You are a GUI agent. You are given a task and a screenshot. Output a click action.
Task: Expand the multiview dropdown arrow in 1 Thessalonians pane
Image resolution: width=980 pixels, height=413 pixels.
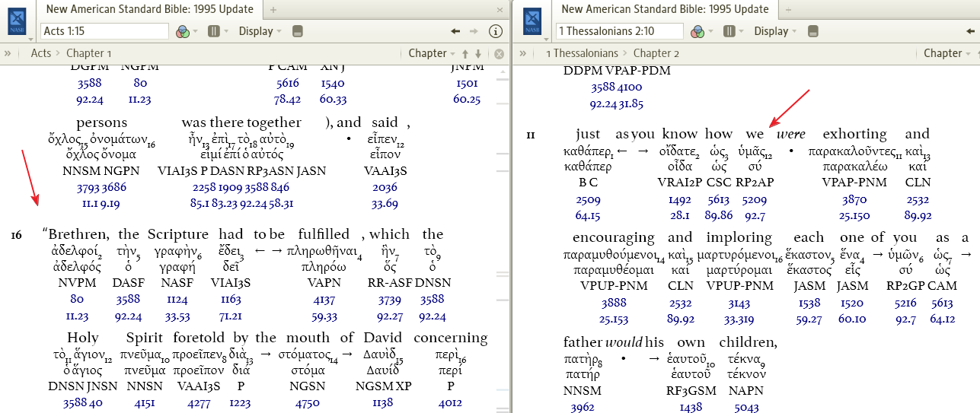(x=742, y=32)
